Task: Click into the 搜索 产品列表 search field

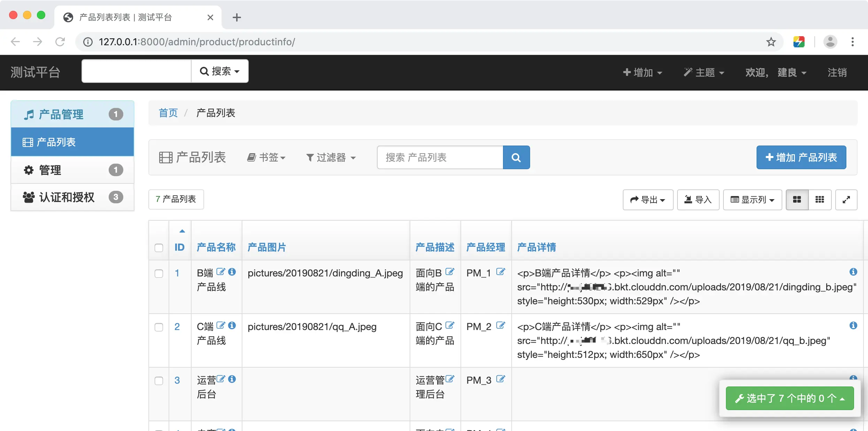Action: [440, 158]
